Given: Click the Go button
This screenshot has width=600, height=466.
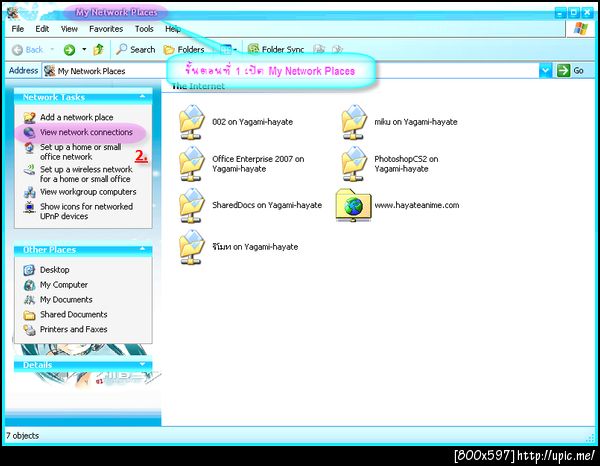Looking at the screenshot, I should (x=570, y=71).
